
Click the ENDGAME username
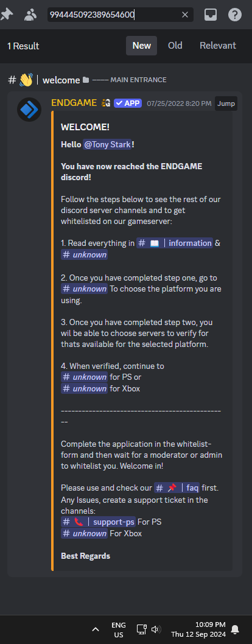(x=74, y=103)
